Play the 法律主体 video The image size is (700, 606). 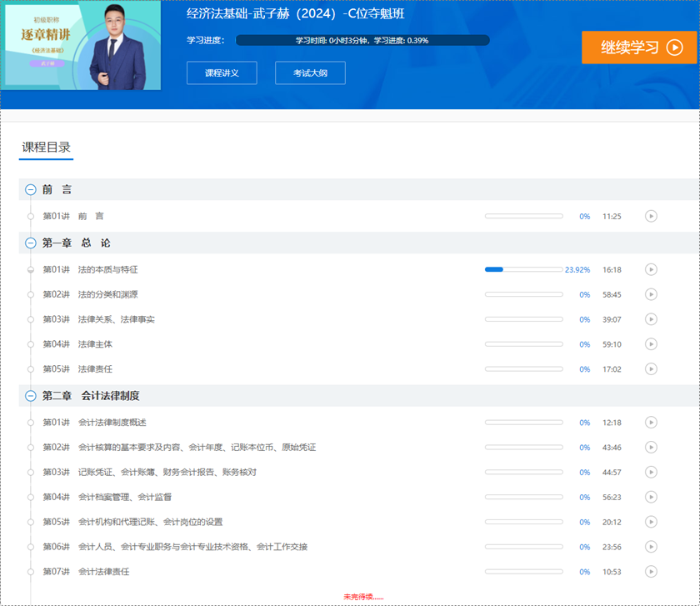pyautogui.click(x=651, y=344)
